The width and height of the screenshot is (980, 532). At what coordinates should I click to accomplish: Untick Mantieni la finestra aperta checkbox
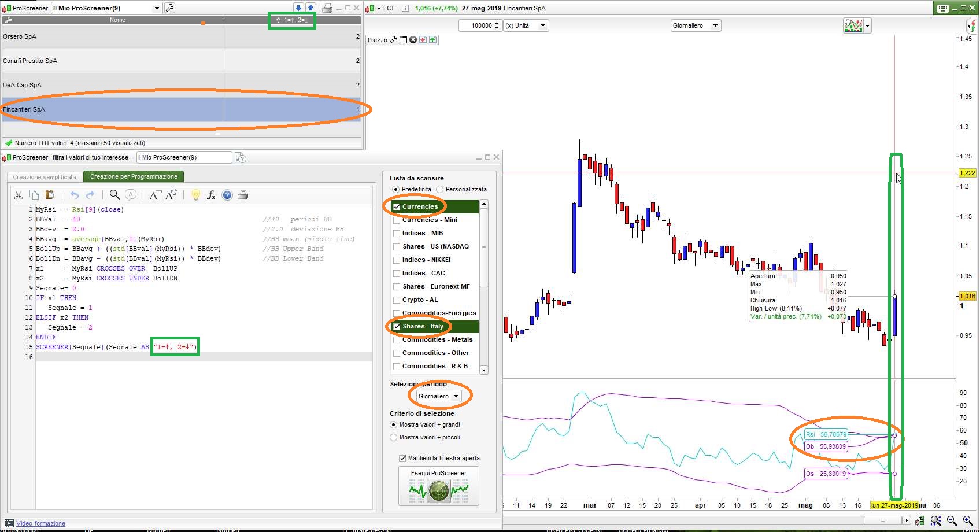pos(403,458)
